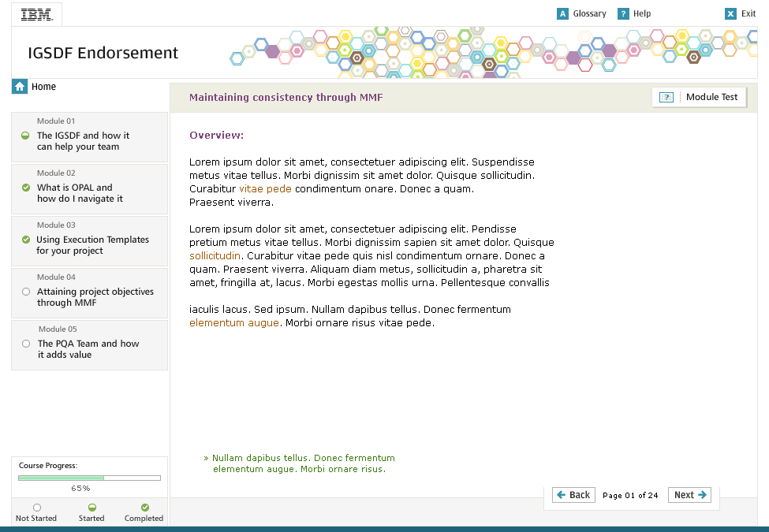The width and height of the screenshot is (769, 532).
Task: Click the Started legend icon
Action: coord(91,508)
